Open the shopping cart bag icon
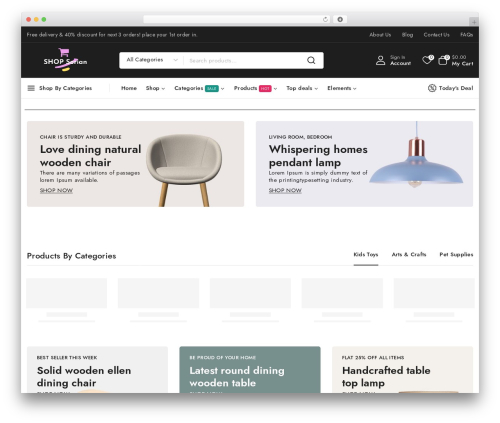 (x=443, y=60)
